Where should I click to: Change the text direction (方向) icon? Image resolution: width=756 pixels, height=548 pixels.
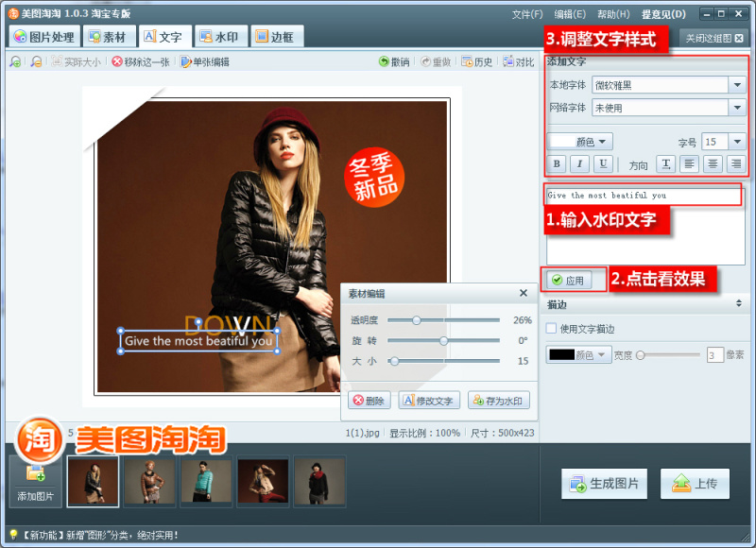(666, 163)
